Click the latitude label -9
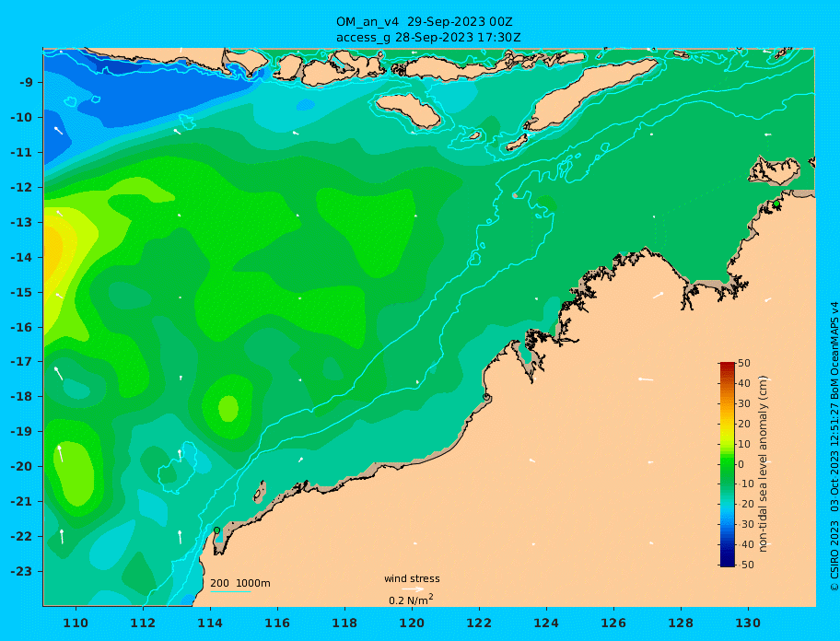The image size is (840, 641). pos(26,83)
